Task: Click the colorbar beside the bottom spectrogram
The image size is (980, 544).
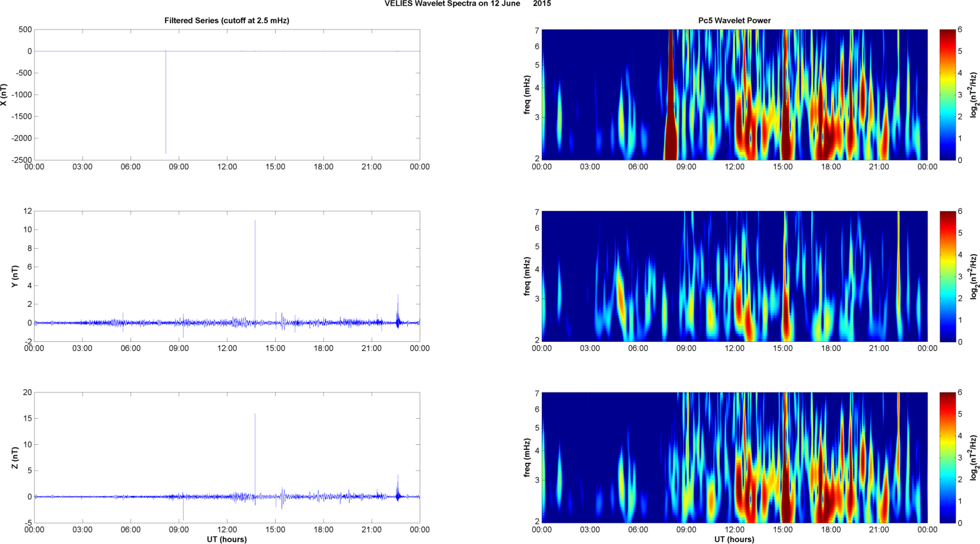Action: click(x=947, y=458)
